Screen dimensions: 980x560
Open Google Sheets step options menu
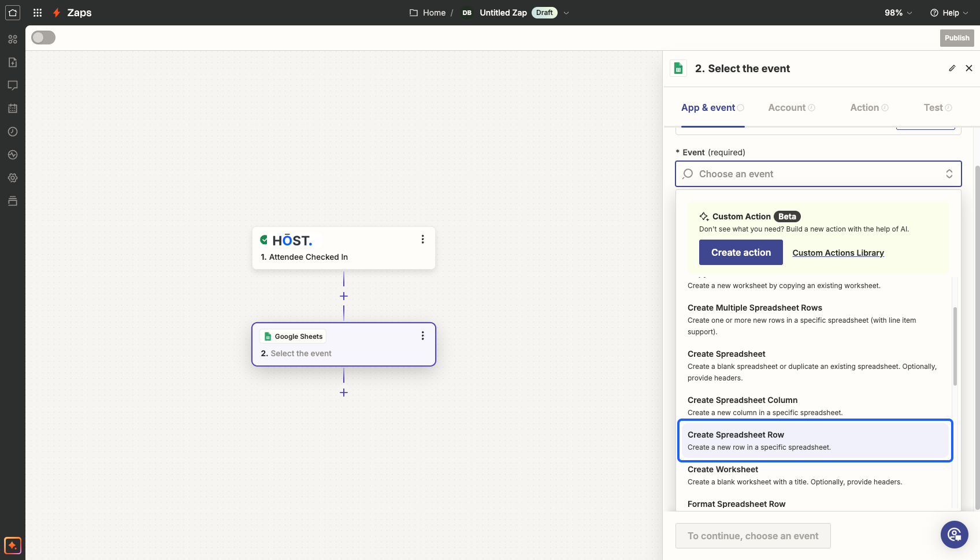pyautogui.click(x=423, y=335)
